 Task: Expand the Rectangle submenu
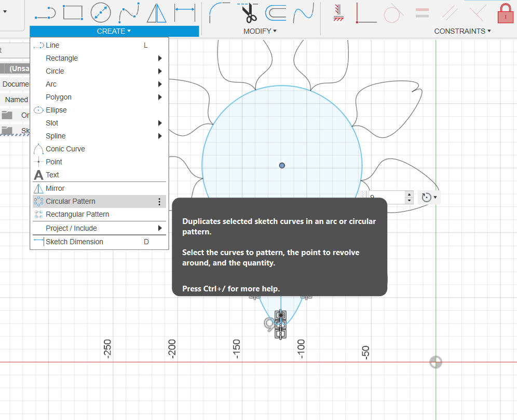click(x=99, y=58)
